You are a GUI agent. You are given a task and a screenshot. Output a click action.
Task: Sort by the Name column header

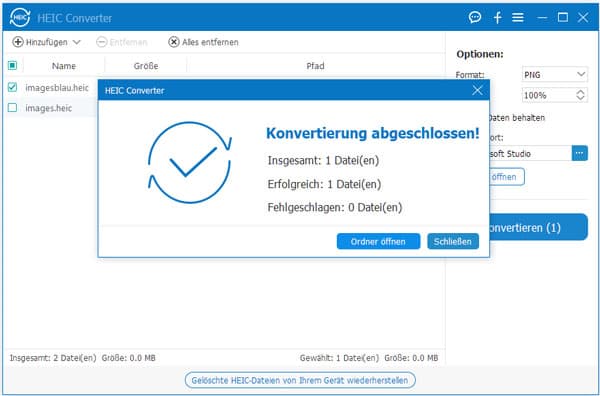pos(64,66)
